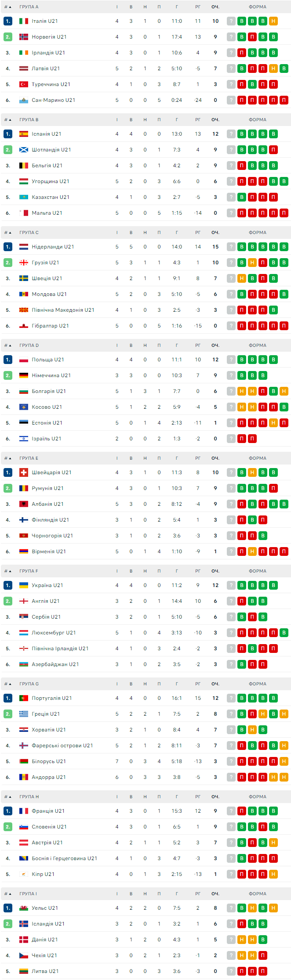The image size is (291, 980).
Task: Click the question mark form badge for Іспанія U21
Action: 231,134
